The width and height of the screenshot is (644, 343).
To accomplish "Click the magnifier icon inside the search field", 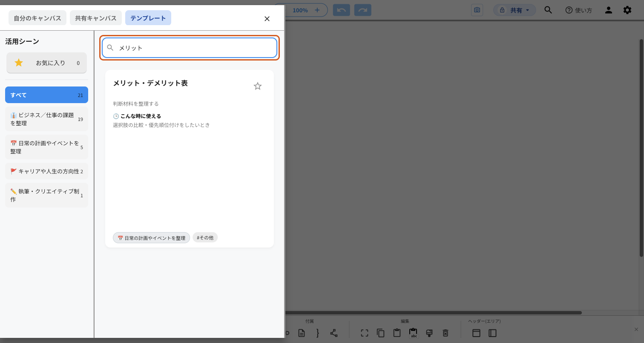I will pyautogui.click(x=110, y=48).
